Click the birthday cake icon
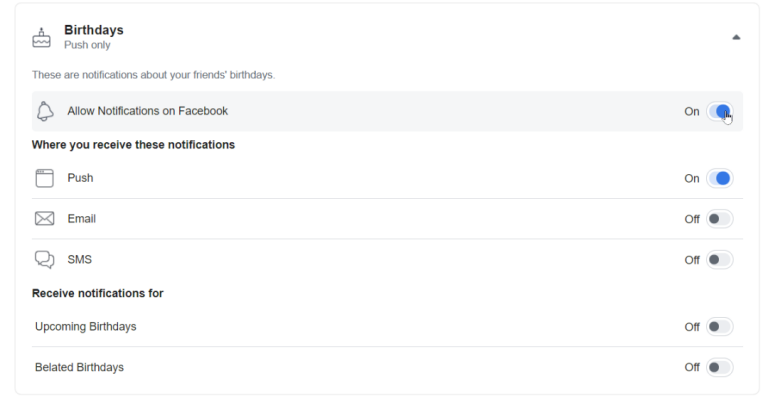Viewport: 768px width, 398px height. 41,38
